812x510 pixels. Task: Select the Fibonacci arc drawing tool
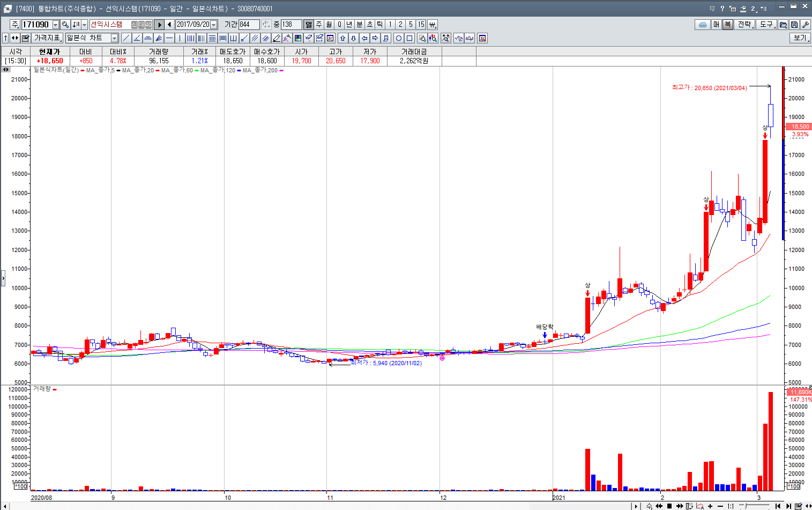point(148,38)
